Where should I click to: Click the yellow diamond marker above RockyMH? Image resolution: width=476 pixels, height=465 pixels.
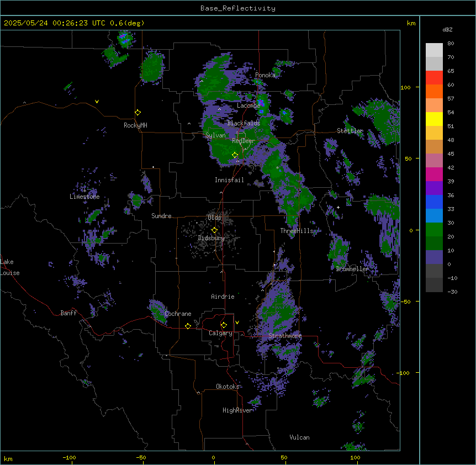coord(138,113)
